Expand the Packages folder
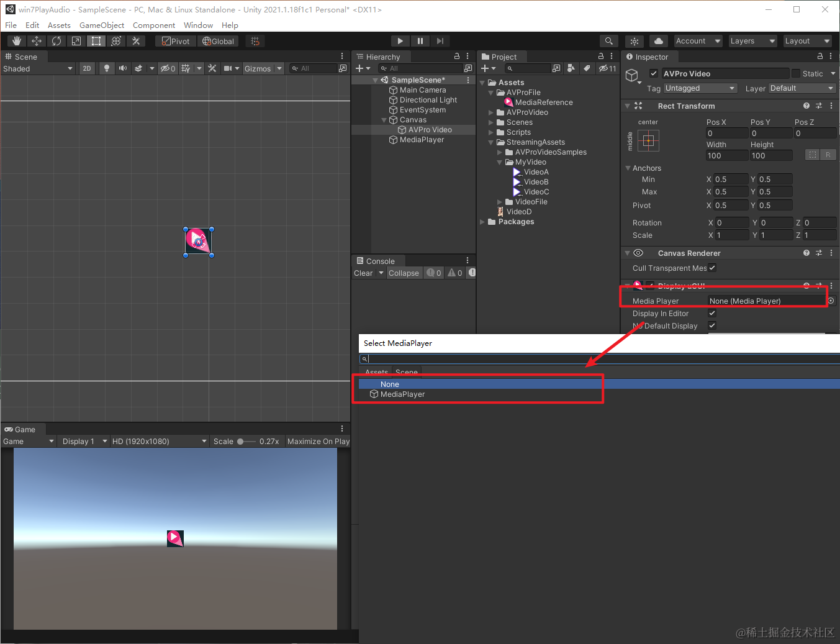 pyautogui.click(x=482, y=222)
